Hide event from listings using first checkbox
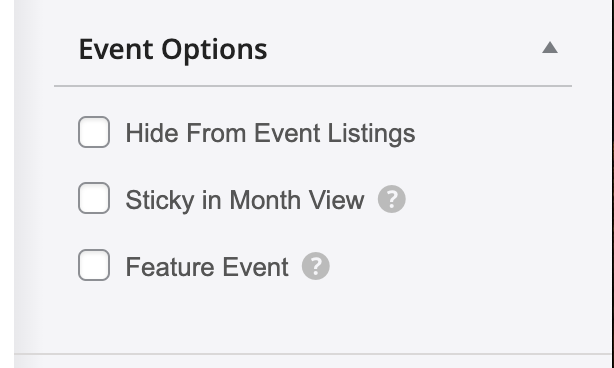 pos(94,132)
